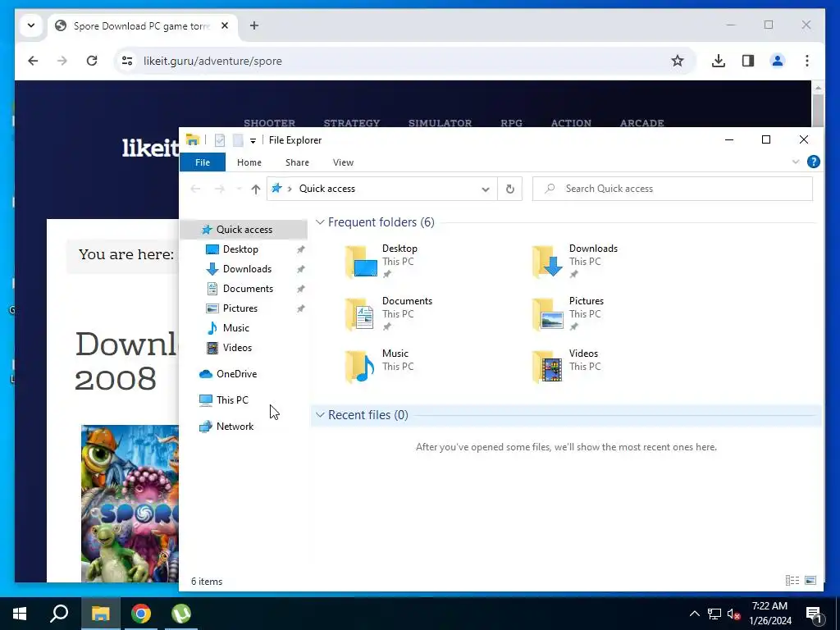Switch to the View ribbon tab
Screen dimensions: 840x630
343,162
